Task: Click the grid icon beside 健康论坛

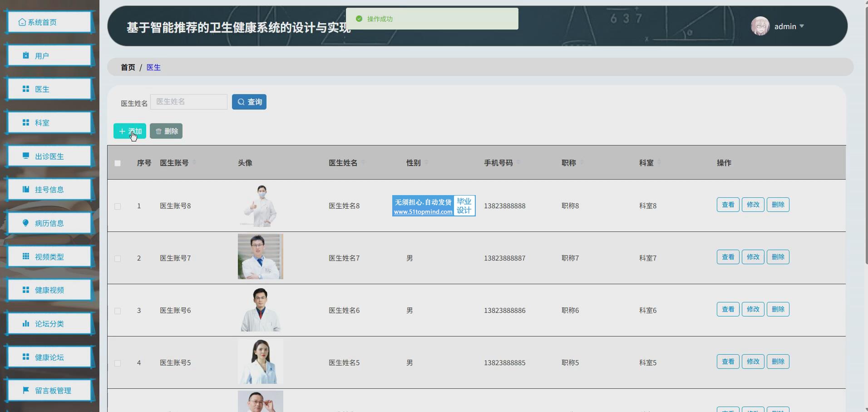Action: tap(26, 357)
